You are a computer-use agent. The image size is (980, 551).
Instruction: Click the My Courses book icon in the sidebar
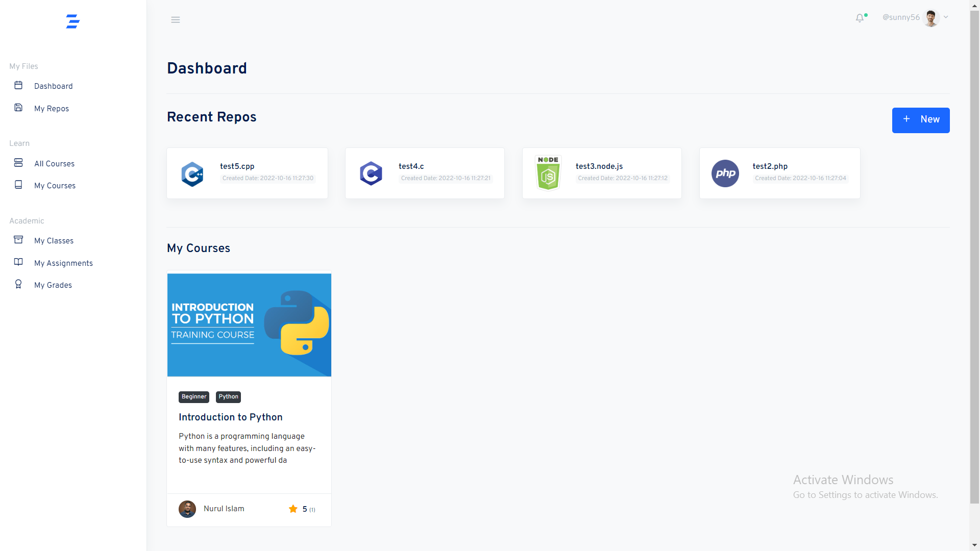pyautogui.click(x=18, y=185)
